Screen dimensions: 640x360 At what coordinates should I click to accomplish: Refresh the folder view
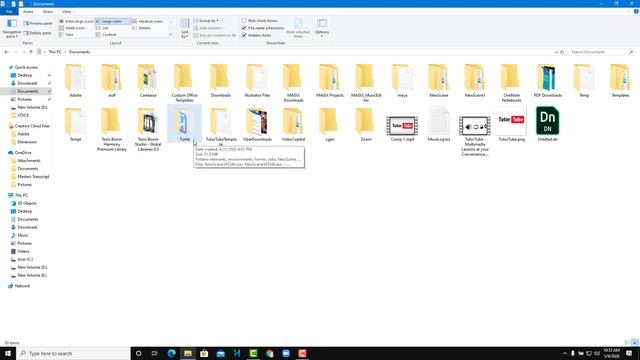click(x=562, y=52)
